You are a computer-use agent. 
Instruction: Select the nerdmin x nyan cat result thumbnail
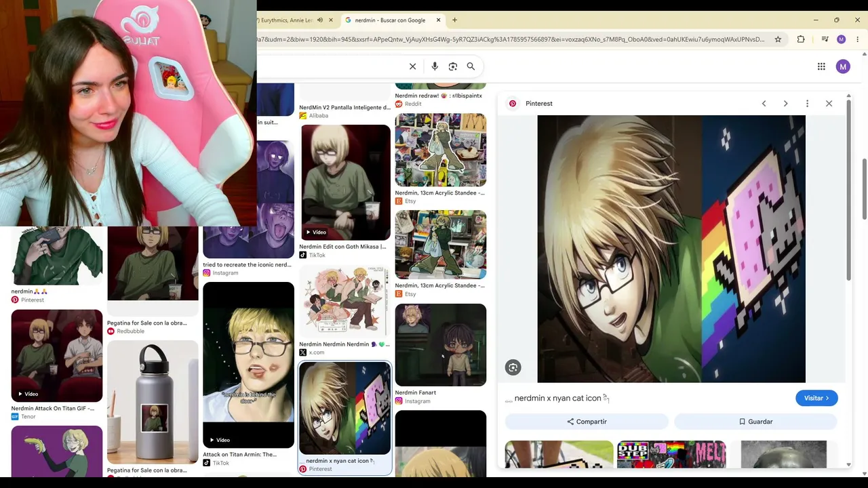(345, 408)
